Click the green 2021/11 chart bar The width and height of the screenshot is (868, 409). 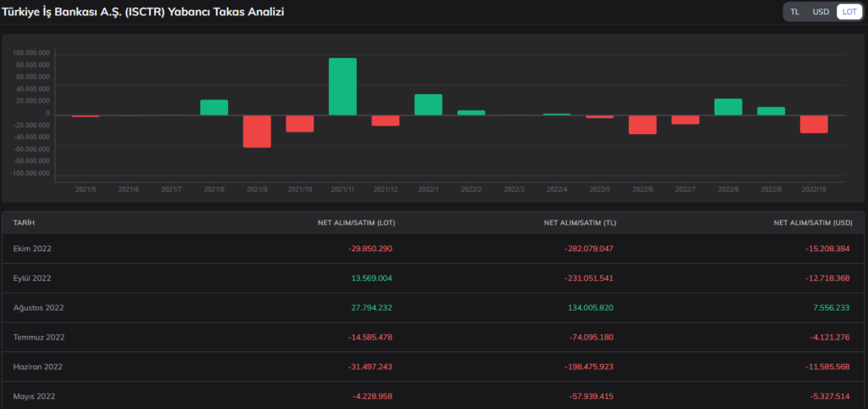342,87
